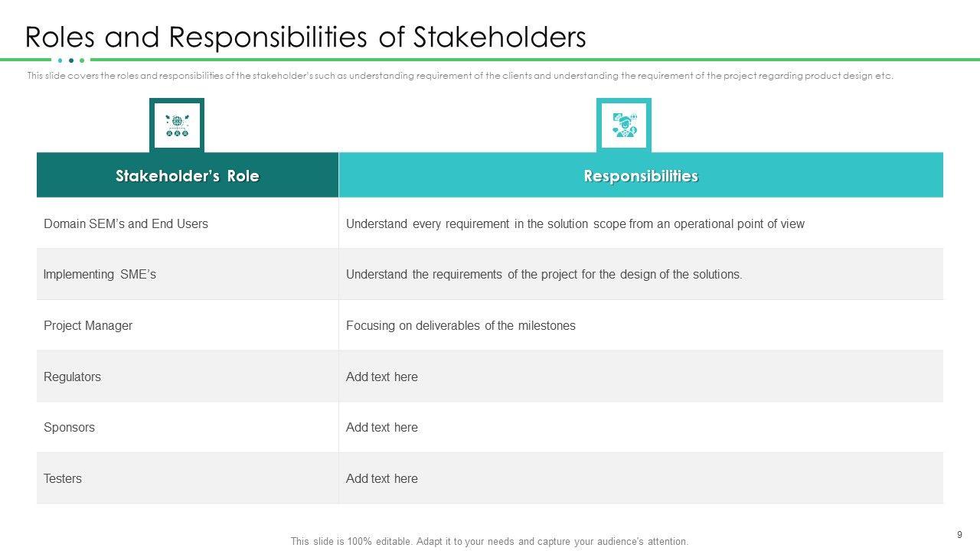980x551 pixels.
Task: Click the 'Project Manager' role cell
Action: click(88, 325)
